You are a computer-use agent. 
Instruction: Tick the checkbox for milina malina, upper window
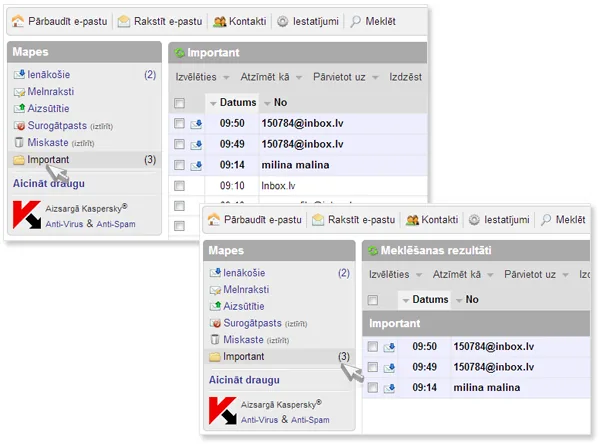(179, 165)
